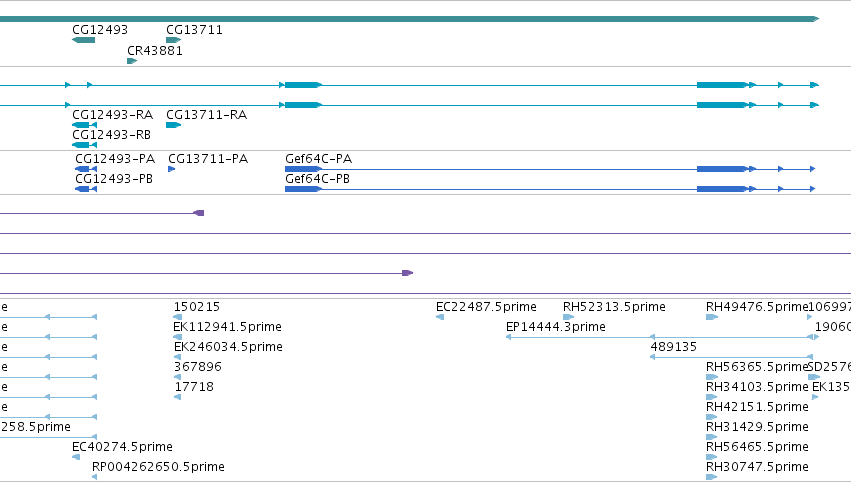This screenshot has height=482, width=851.
Task: Select the EC40274.5prime EST marker
Action: (x=76, y=457)
